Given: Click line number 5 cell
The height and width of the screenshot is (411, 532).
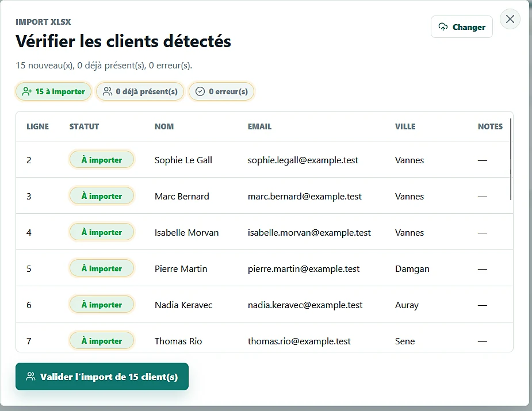Looking at the screenshot, I should point(29,269).
